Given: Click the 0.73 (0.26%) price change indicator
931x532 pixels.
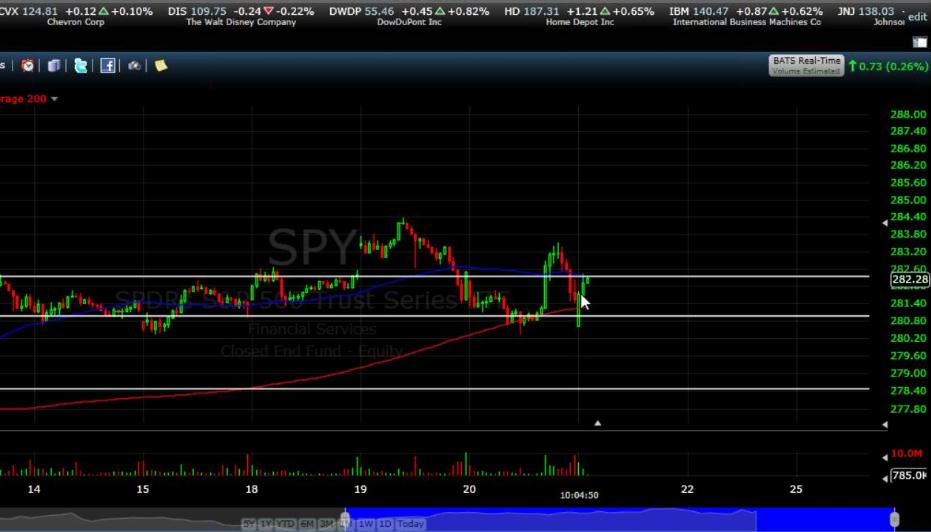Looking at the screenshot, I should (888, 66).
